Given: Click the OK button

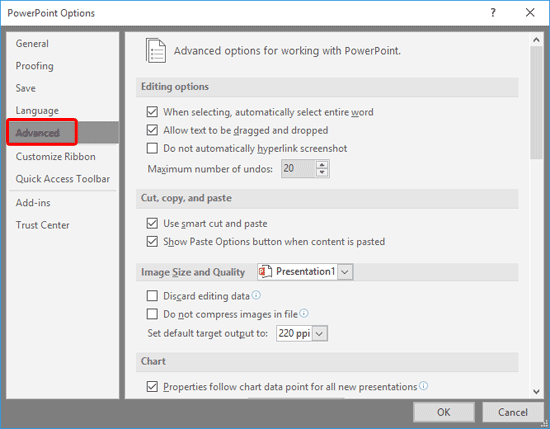Looking at the screenshot, I should click(x=444, y=412).
